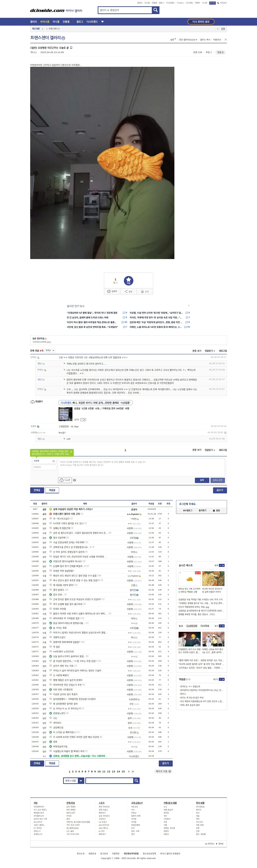257x868 pixels.
Task: Select 마이너갤 in the blue navigation bar
Action: [45, 22]
